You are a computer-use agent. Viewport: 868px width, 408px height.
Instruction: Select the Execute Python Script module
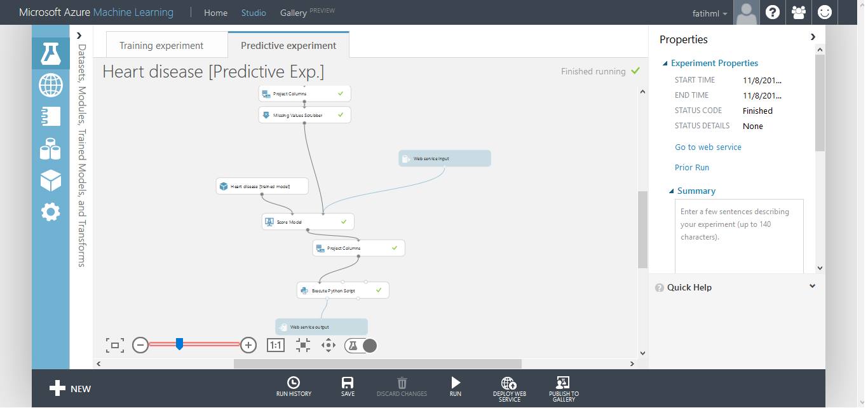[x=343, y=290]
